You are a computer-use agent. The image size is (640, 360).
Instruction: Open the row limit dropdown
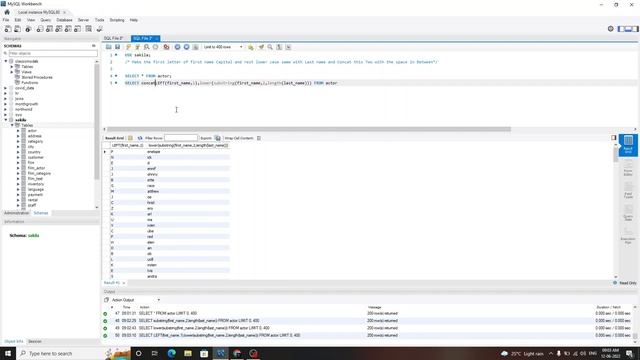point(223,47)
